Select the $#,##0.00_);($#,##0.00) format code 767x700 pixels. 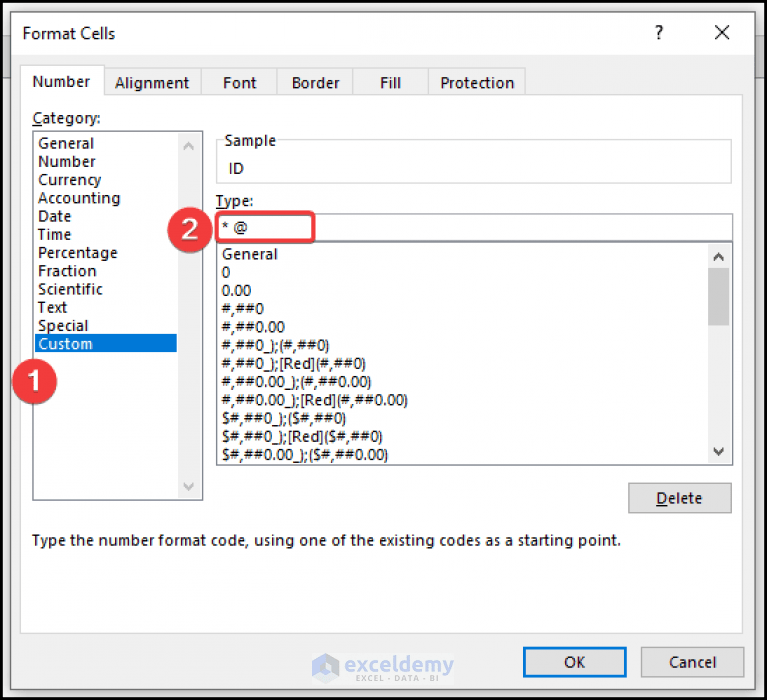462,455
